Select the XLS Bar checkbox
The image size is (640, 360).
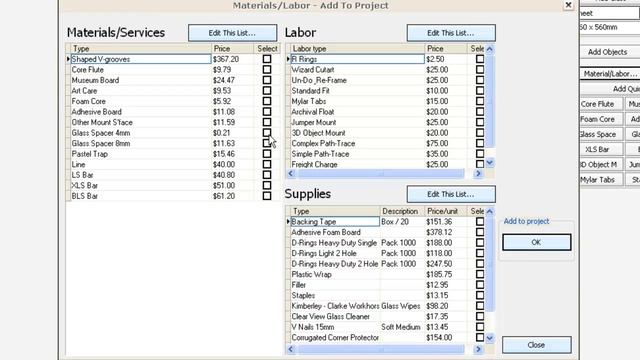(x=267, y=185)
